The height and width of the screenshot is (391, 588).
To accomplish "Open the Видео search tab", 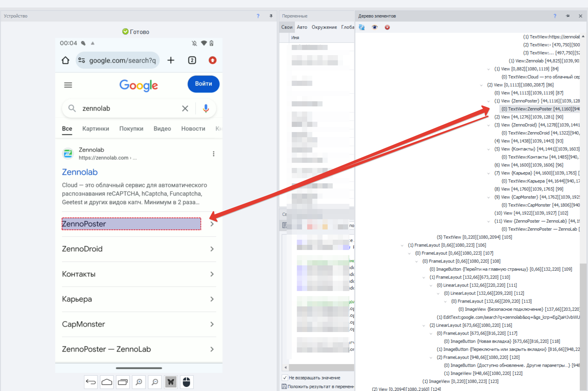I will pos(162,129).
